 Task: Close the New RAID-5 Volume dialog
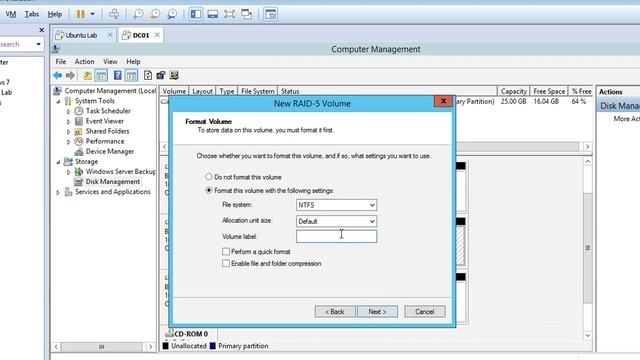(x=443, y=101)
